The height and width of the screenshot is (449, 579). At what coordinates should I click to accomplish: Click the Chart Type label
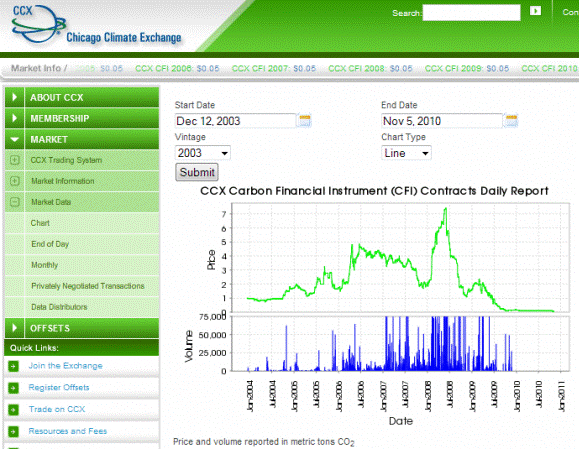403,137
